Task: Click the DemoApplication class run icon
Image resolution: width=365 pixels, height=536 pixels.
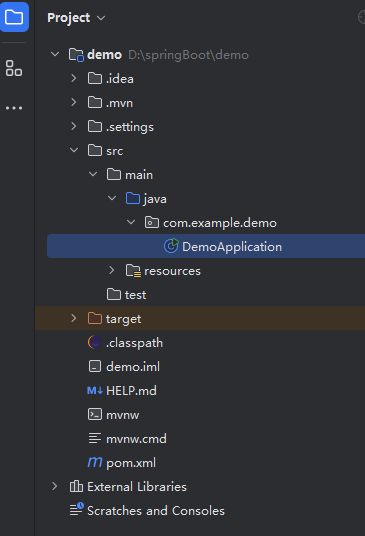Action: [x=171, y=246]
